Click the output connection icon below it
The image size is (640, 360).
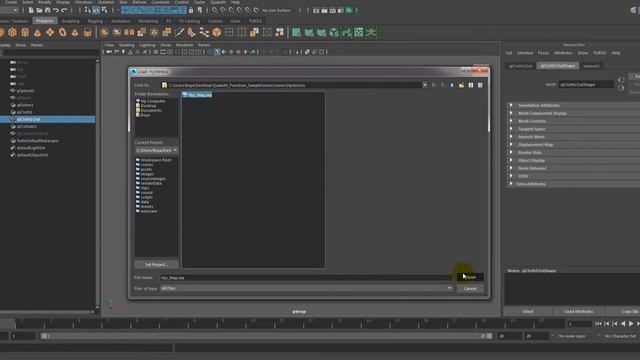(621, 88)
